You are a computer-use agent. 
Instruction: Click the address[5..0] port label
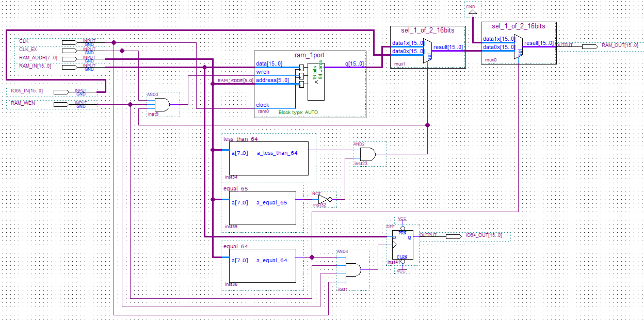coord(272,81)
